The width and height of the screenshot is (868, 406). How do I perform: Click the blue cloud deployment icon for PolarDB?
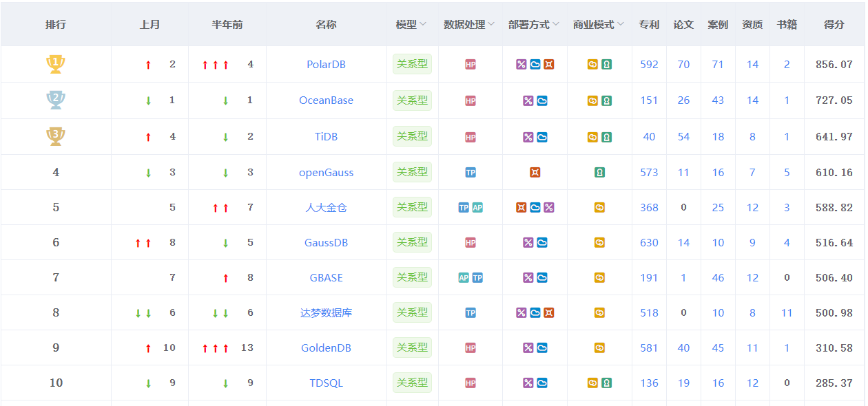pyautogui.click(x=535, y=65)
